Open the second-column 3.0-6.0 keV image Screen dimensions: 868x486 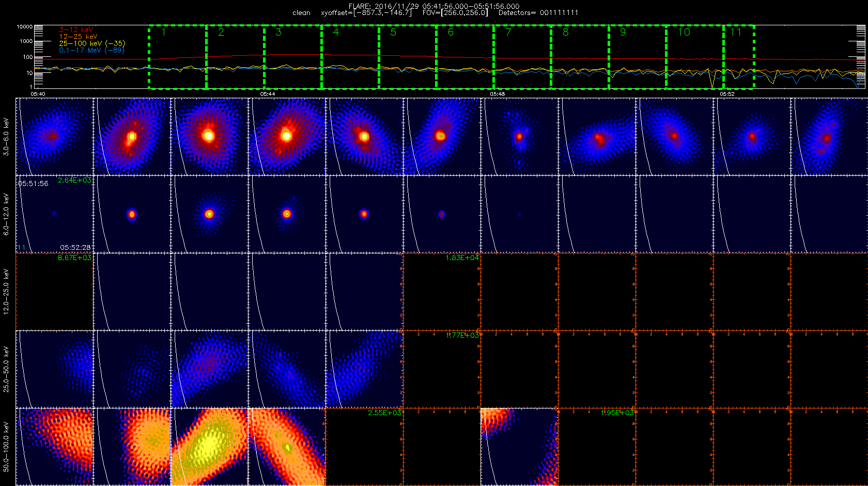pyautogui.click(x=132, y=136)
